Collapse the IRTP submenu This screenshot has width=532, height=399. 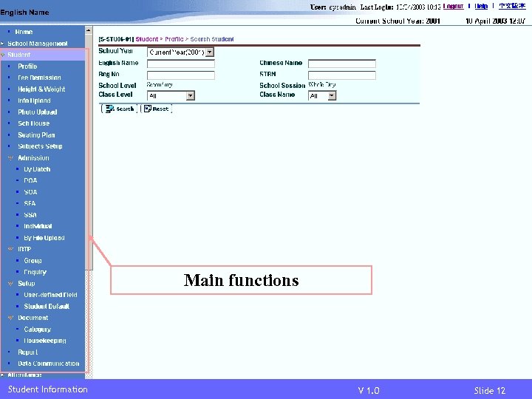(24, 249)
